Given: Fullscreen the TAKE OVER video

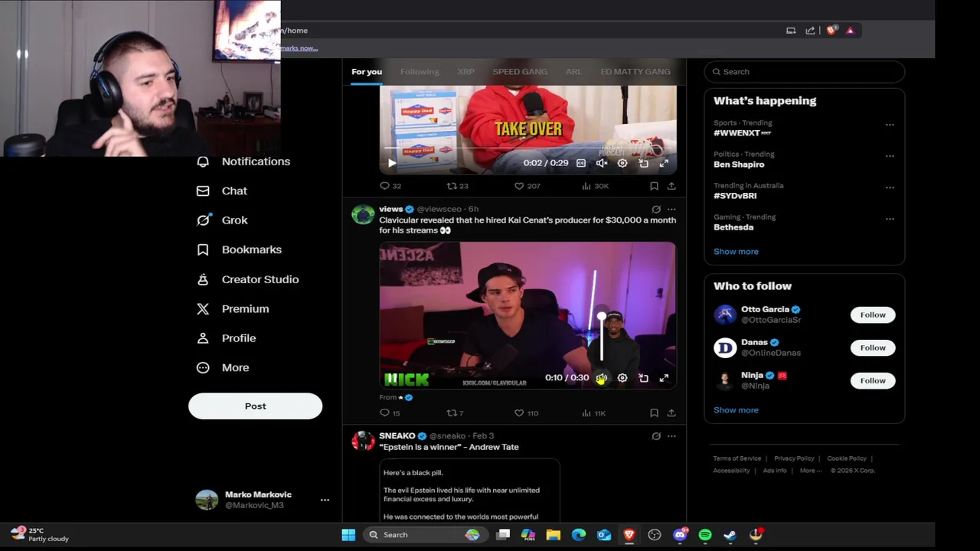Looking at the screenshot, I should tap(664, 163).
